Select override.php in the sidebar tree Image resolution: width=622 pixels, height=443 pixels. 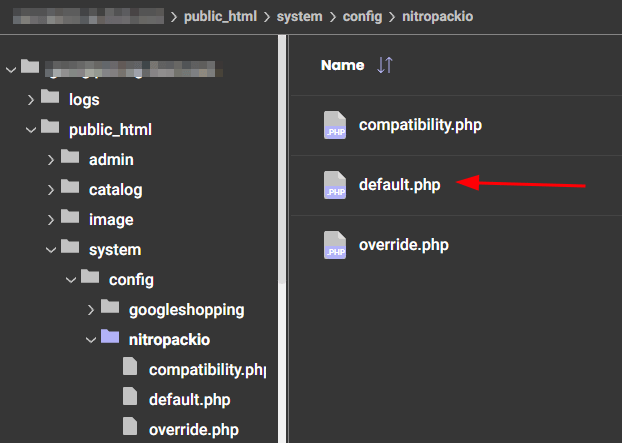[194, 429]
